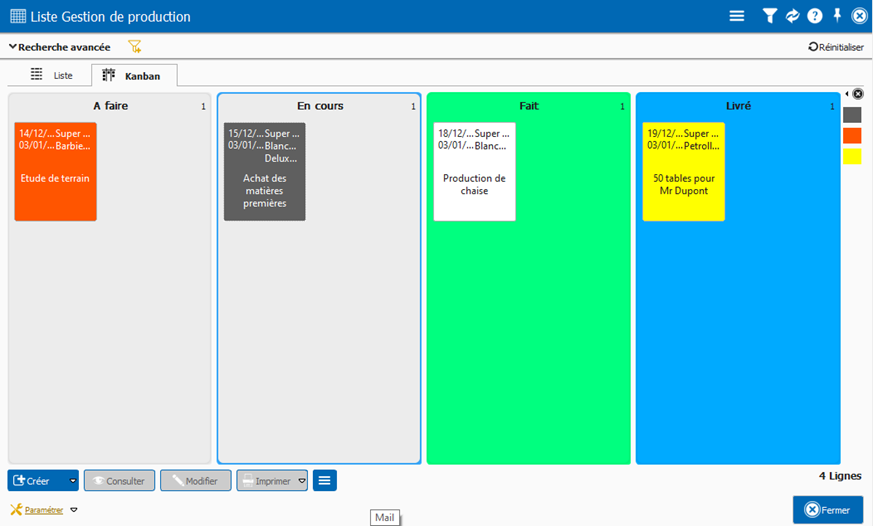The height and width of the screenshot is (526, 873).
Task: Click the filter funnel icon in title bar
Action: [x=770, y=16]
